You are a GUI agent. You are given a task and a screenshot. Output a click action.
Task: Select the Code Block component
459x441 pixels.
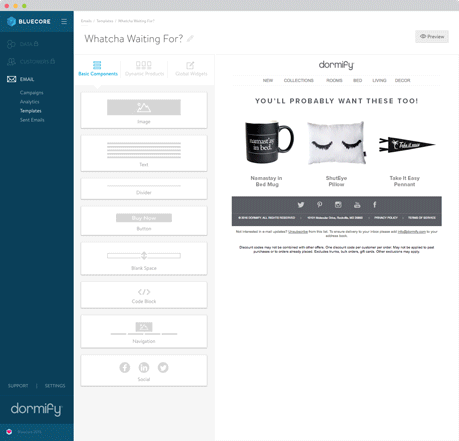144,295
